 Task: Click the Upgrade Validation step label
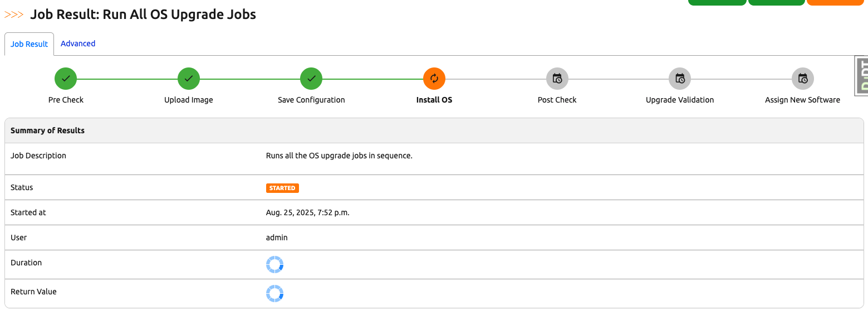coord(680,100)
